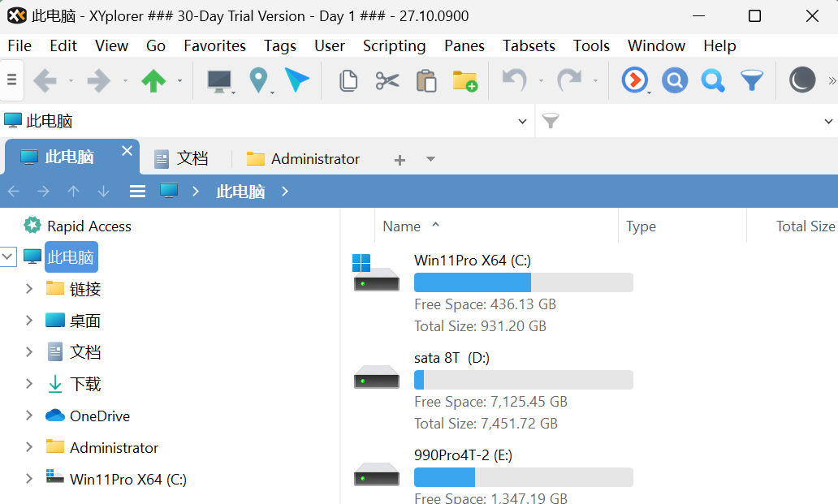This screenshot has height=504, width=838.
Task: Open the Scripting menu
Action: tap(394, 45)
